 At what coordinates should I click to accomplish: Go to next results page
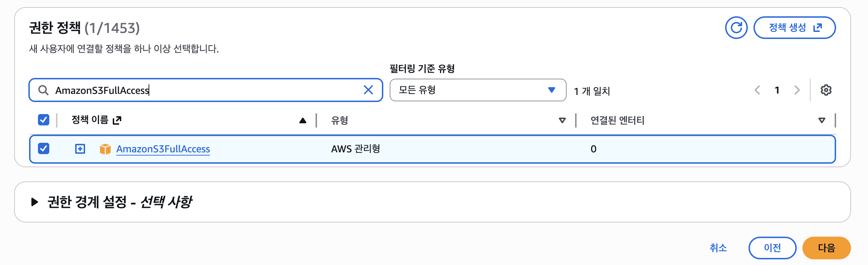(x=797, y=90)
